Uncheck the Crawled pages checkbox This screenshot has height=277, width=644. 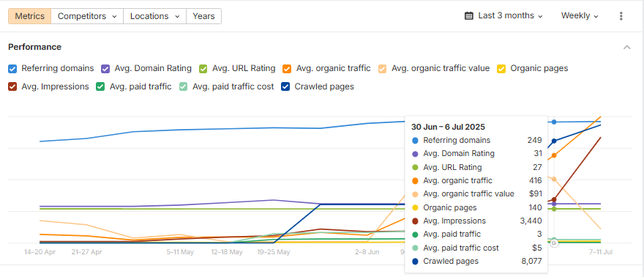point(286,86)
